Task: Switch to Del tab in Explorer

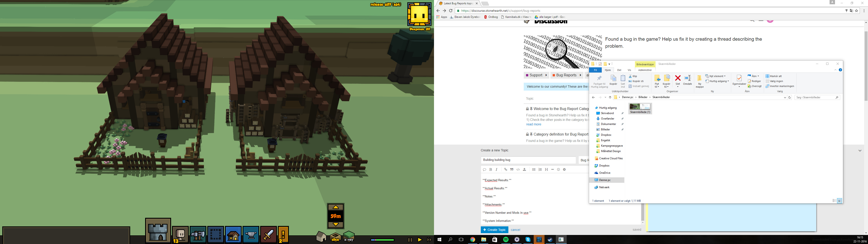Action: pos(619,70)
